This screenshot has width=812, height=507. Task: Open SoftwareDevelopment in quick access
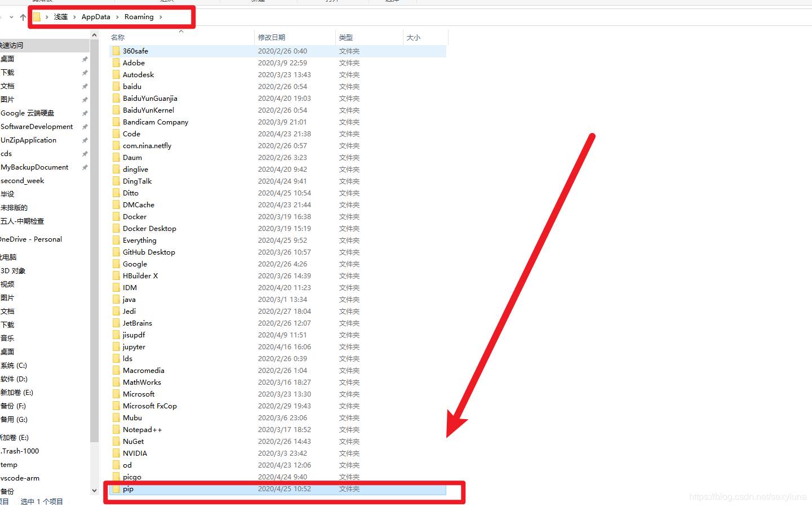[37, 127]
